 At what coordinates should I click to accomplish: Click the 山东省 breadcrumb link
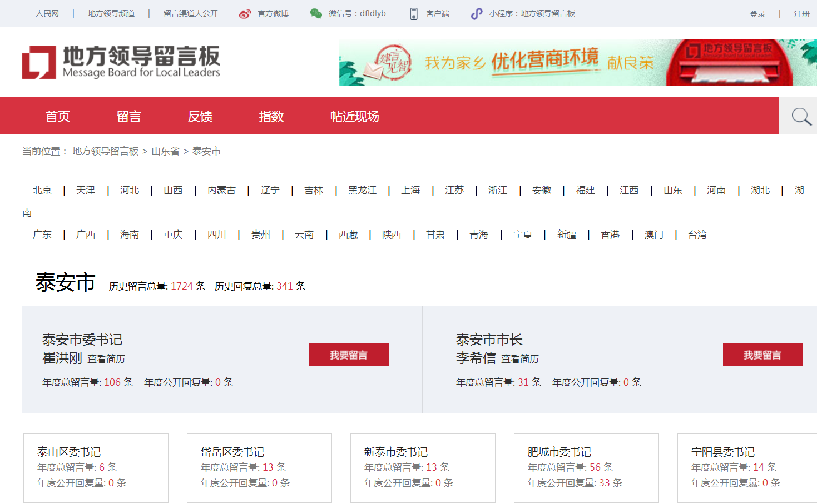(166, 151)
